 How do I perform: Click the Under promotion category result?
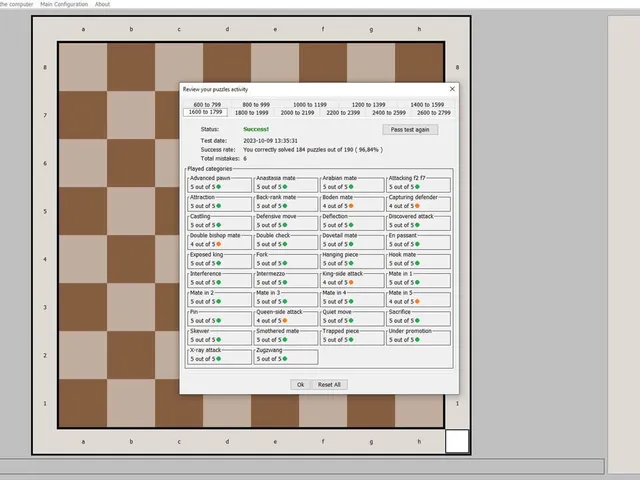tap(418, 337)
